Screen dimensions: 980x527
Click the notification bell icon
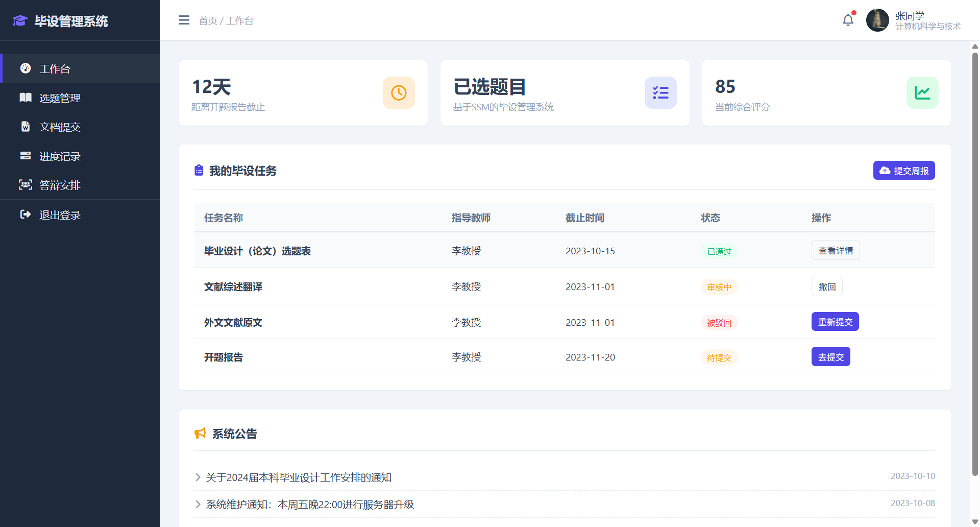click(848, 20)
